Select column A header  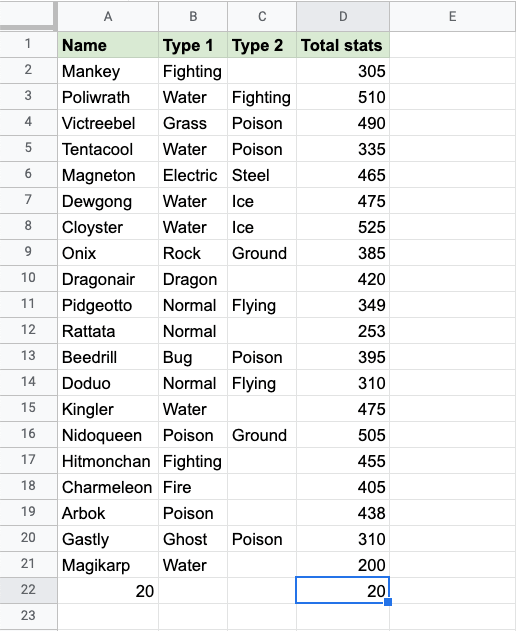click(x=108, y=16)
